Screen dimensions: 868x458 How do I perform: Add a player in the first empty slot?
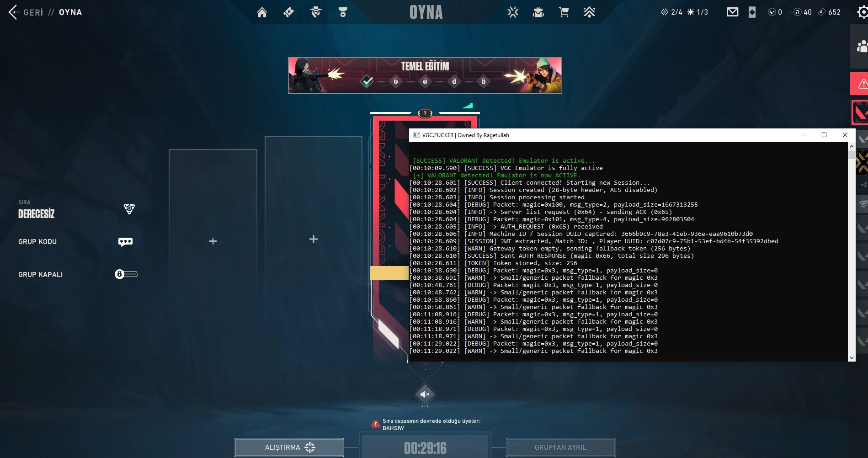[213, 241]
